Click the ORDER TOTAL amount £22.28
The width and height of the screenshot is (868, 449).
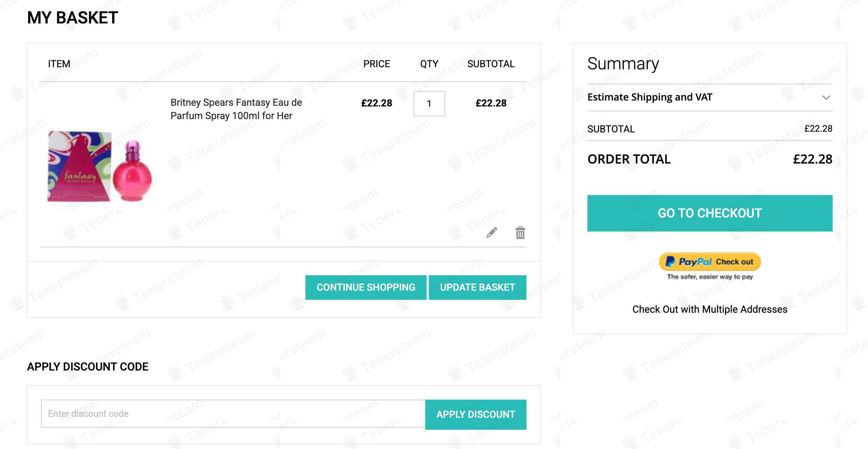pos(813,159)
